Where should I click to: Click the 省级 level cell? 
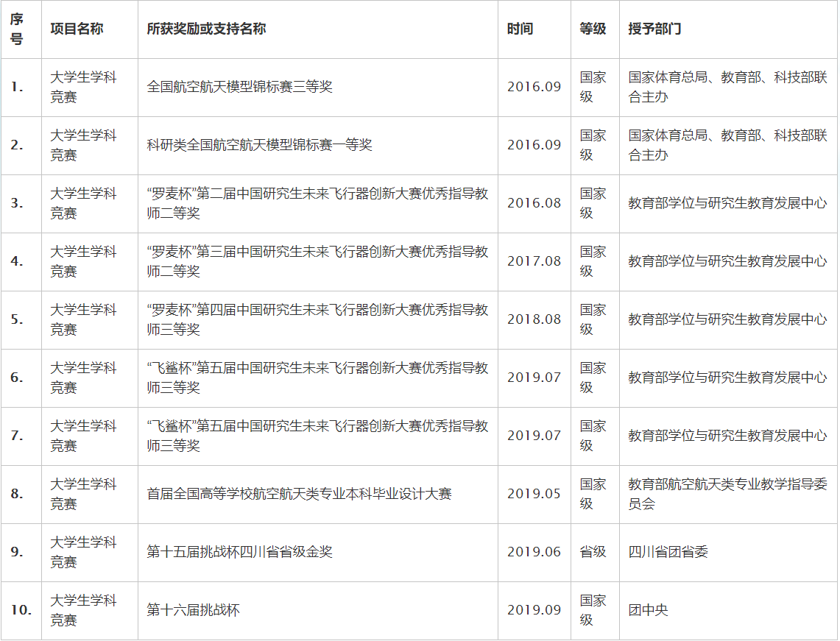[x=595, y=553]
